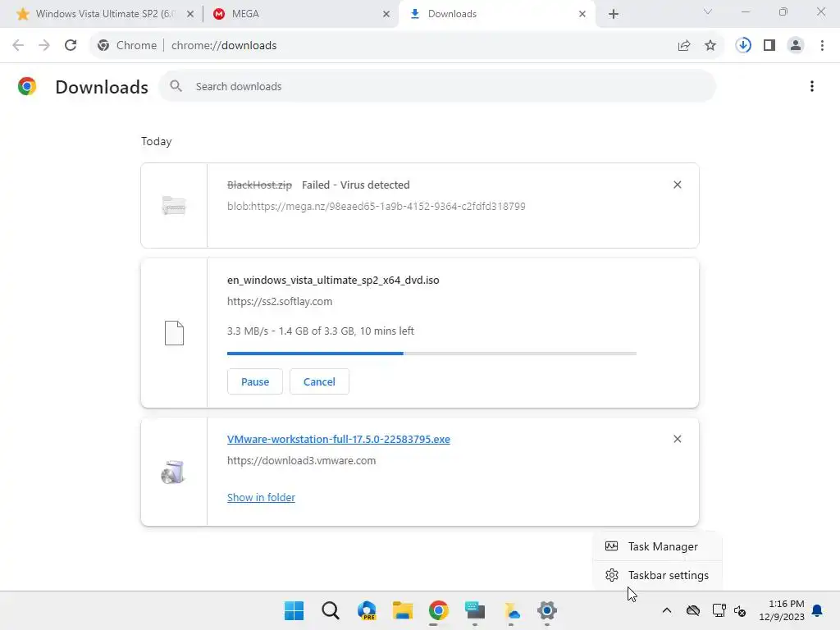Click the ISO file document icon

174,333
